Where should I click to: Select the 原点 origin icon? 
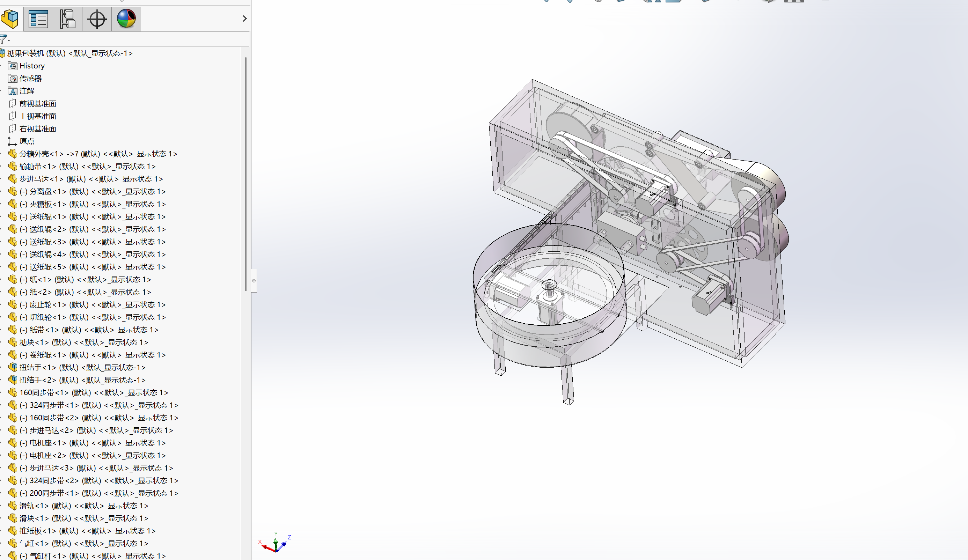click(x=12, y=141)
